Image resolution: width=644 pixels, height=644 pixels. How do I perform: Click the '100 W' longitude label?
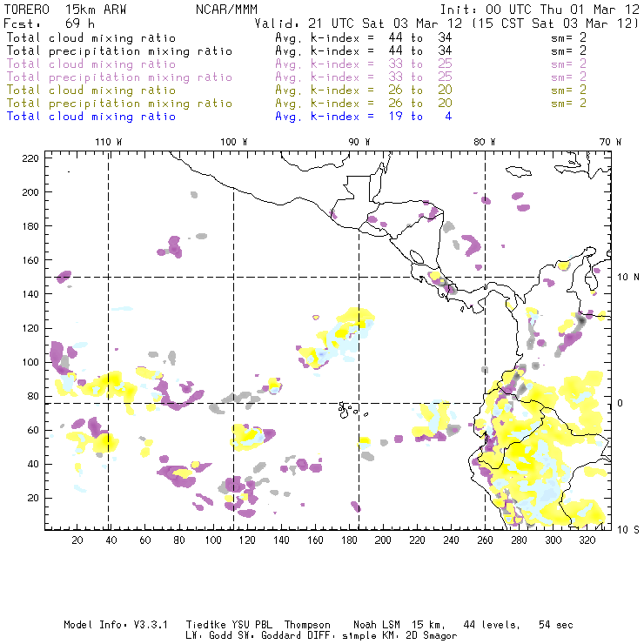234,142
